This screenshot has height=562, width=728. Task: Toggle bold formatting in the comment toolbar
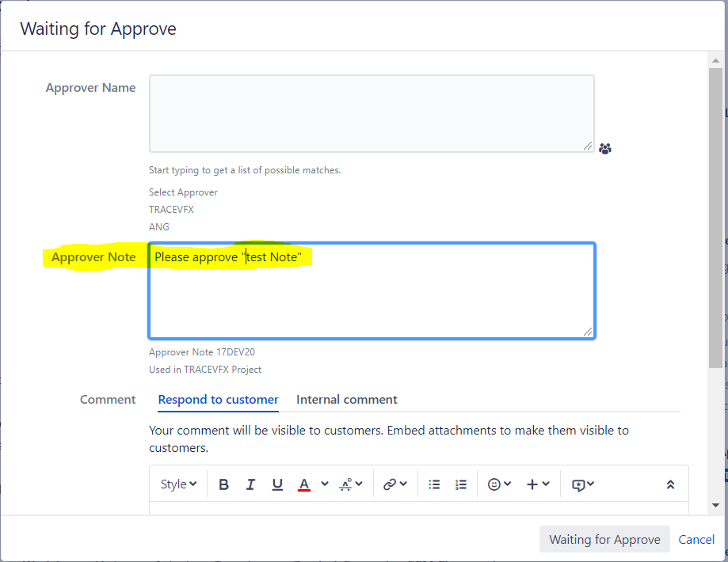(x=223, y=484)
